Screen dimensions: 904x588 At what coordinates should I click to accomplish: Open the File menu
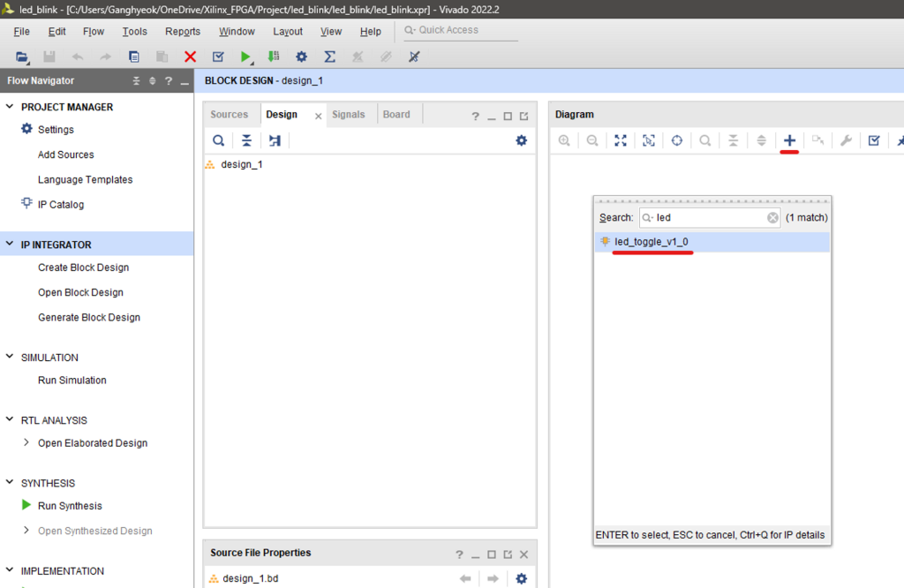tap(21, 31)
